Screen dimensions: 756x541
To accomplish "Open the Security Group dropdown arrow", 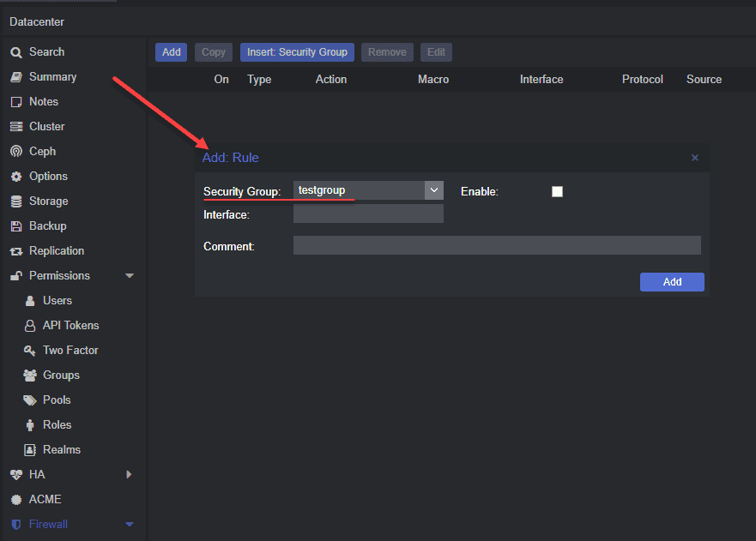I will tap(434, 190).
